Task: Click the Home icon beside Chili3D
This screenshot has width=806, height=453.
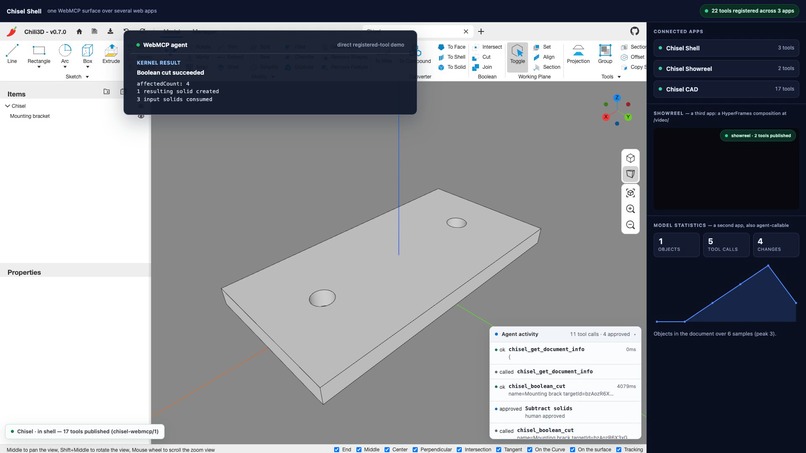Action: point(79,31)
